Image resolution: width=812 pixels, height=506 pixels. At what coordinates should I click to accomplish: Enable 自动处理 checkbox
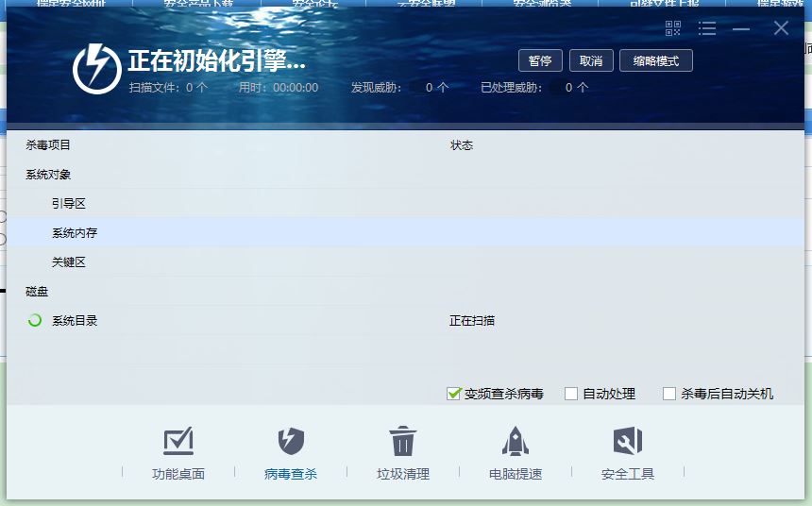[571, 394]
